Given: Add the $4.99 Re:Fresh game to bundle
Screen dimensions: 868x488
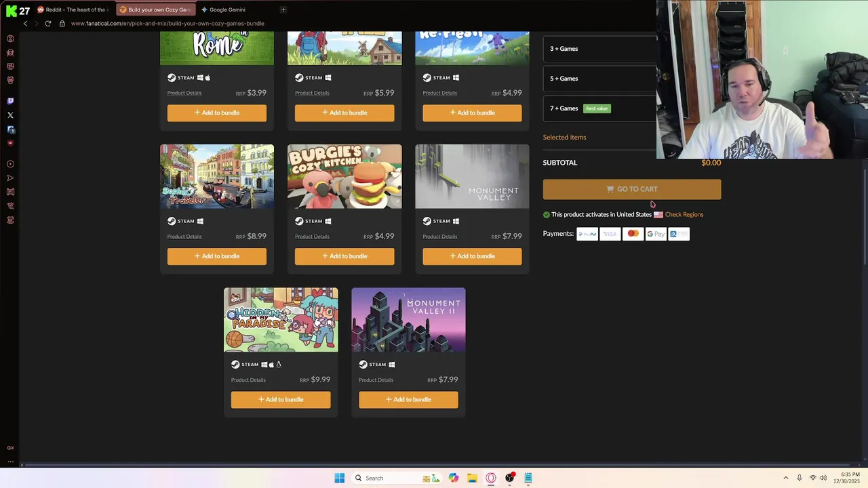Looking at the screenshot, I should [x=472, y=113].
